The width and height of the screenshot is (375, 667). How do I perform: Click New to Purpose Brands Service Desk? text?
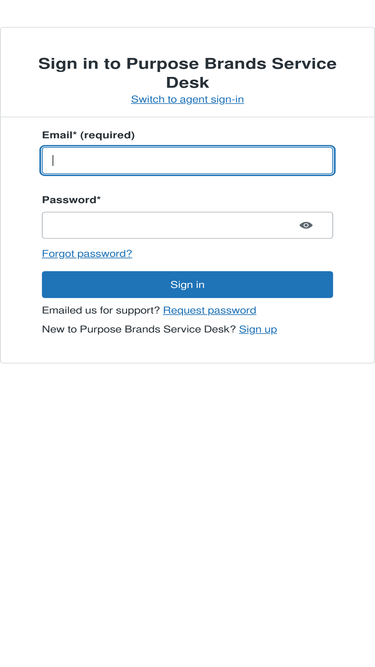[139, 329]
